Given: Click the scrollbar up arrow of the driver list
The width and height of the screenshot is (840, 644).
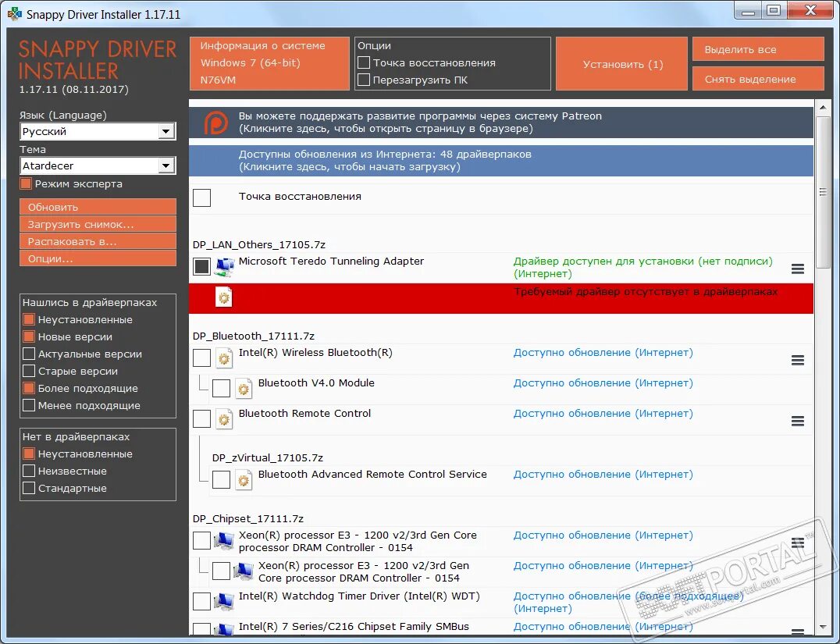Looking at the screenshot, I should click(823, 108).
